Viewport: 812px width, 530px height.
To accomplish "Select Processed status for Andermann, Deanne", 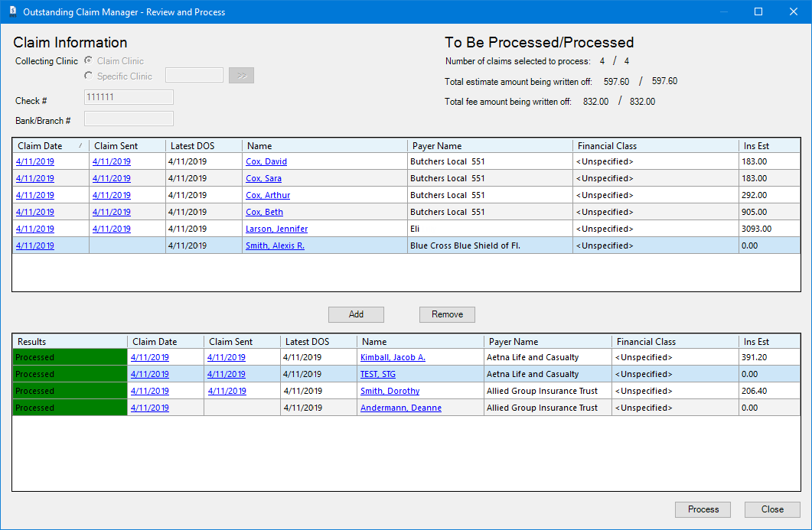I will click(70, 408).
